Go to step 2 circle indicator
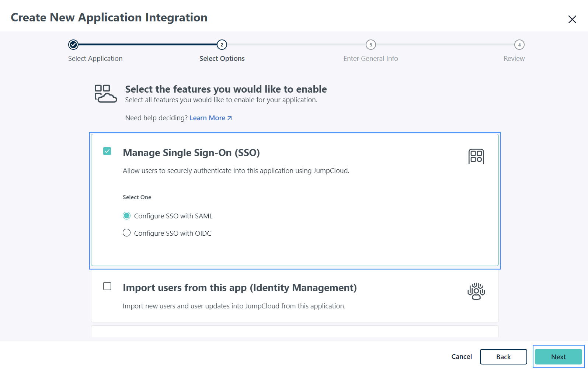 222,45
